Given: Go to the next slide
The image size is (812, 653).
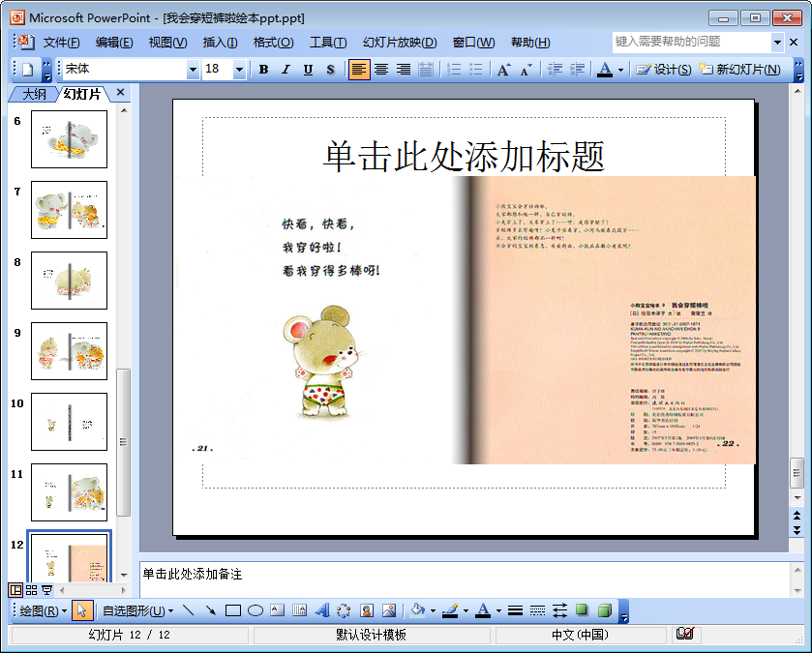Looking at the screenshot, I should 797,530.
